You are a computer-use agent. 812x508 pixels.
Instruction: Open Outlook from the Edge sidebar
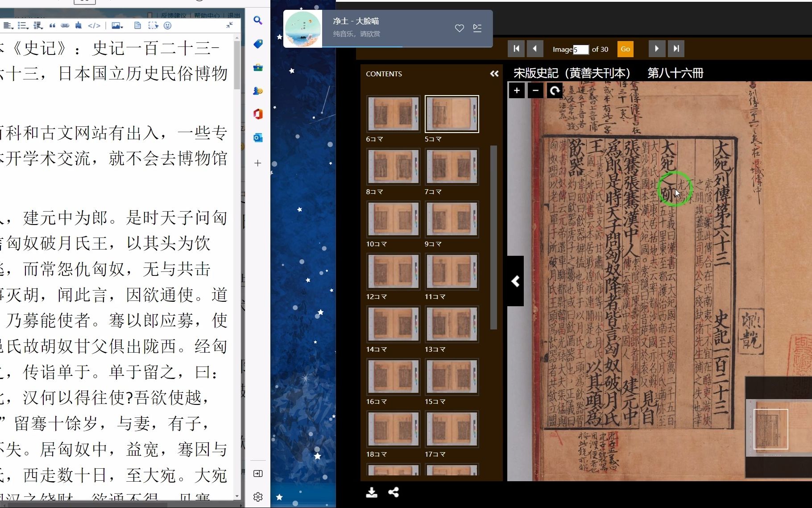[x=258, y=138]
